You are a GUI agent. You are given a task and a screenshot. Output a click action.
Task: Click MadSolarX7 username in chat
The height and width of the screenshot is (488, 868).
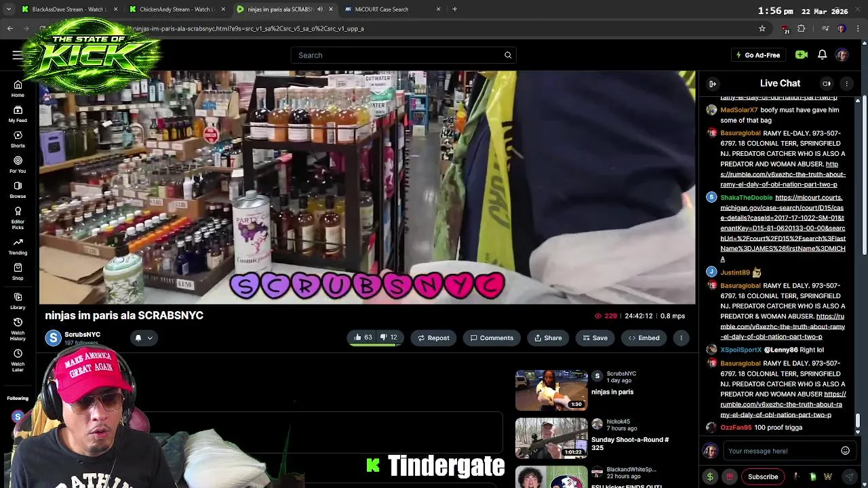[738, 110]
